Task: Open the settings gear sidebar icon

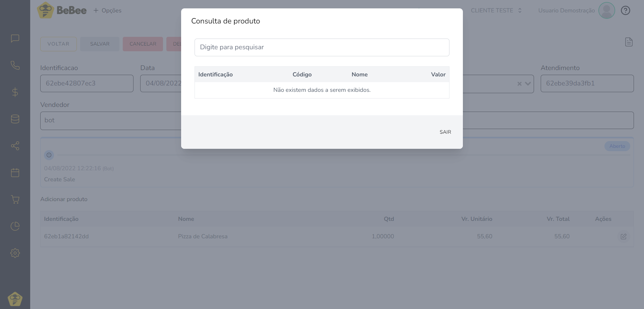Action: [15, 253]
